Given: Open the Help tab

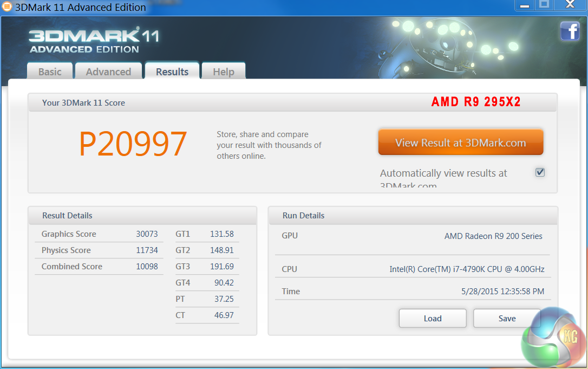Looking at the screenshot, I should pos(224,72).
